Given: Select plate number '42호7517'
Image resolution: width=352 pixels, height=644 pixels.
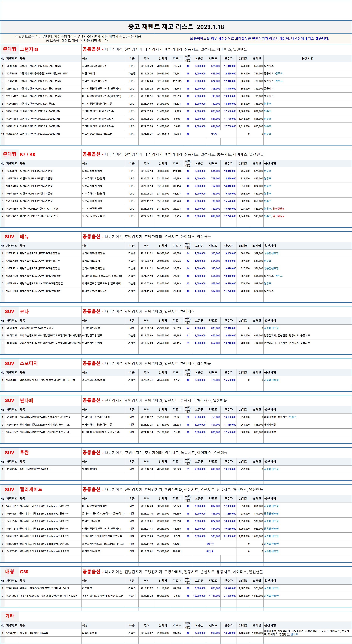Looking at the screenshot, I should point(12,74).
